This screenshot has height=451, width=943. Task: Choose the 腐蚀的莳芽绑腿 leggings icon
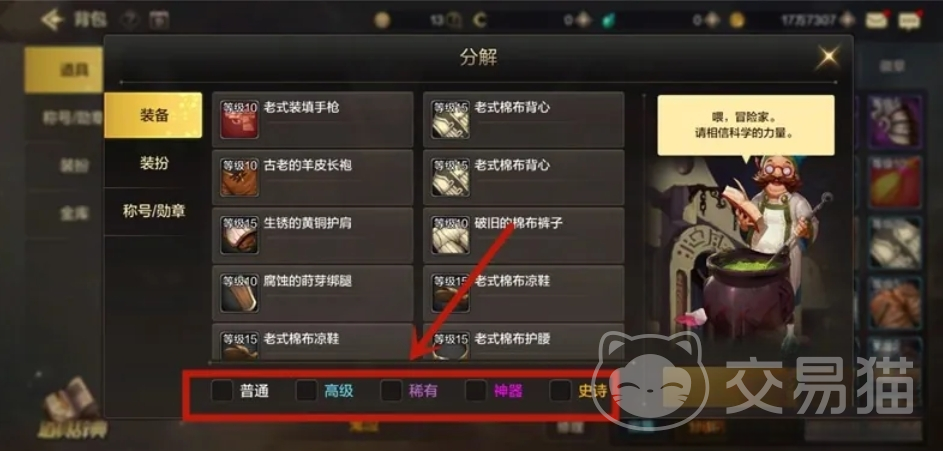[x=239, y=293]
